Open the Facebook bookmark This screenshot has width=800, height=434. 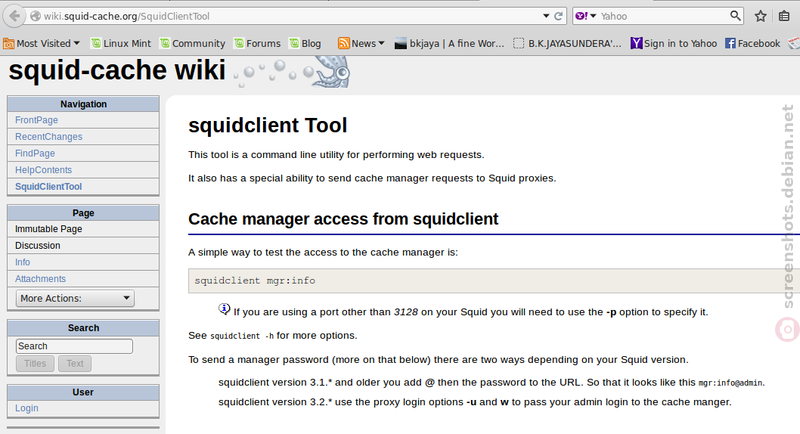[x=753, y=43]
